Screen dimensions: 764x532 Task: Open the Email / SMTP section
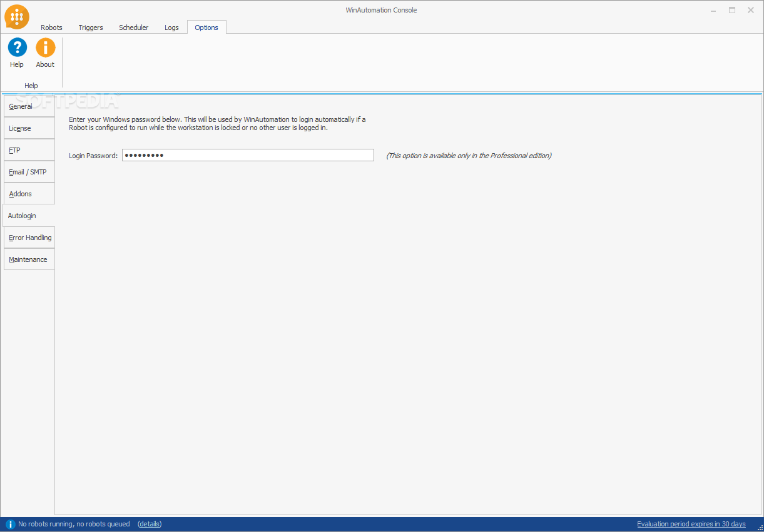pyautogui.click(x=29, y=172)
